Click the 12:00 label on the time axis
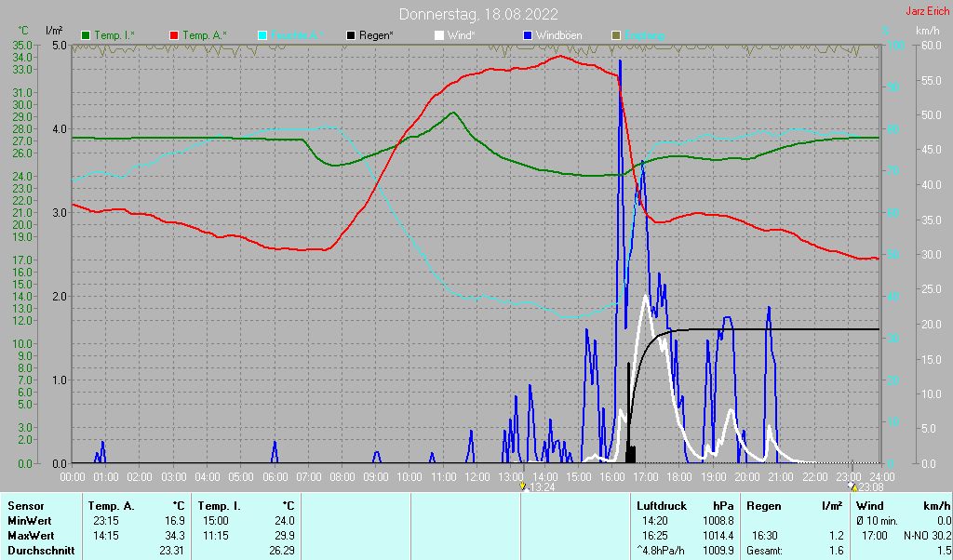Image resolution: width=953 pixels, height=560 pixels. coord(476,476)
